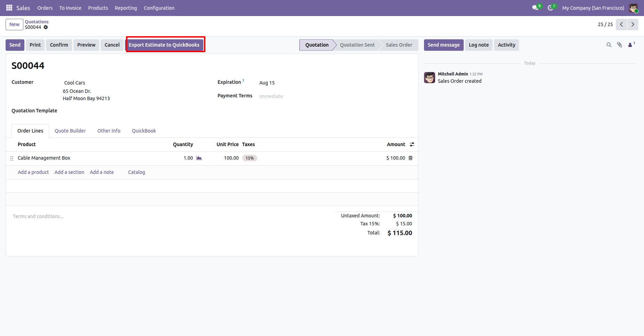Open the To Invoice menu
The image size is (644, 336).
click(70, 8)
